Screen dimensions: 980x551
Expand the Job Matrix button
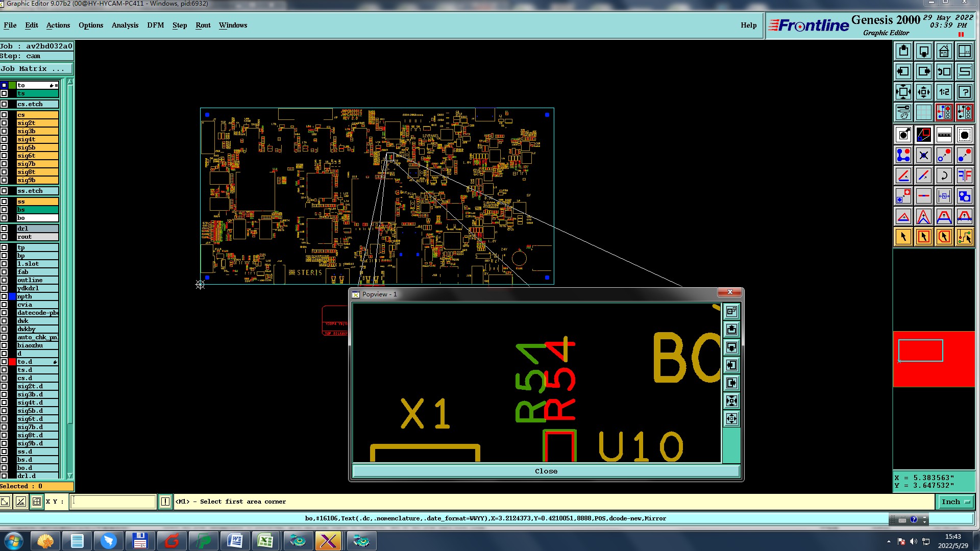(x=36, y=69)
